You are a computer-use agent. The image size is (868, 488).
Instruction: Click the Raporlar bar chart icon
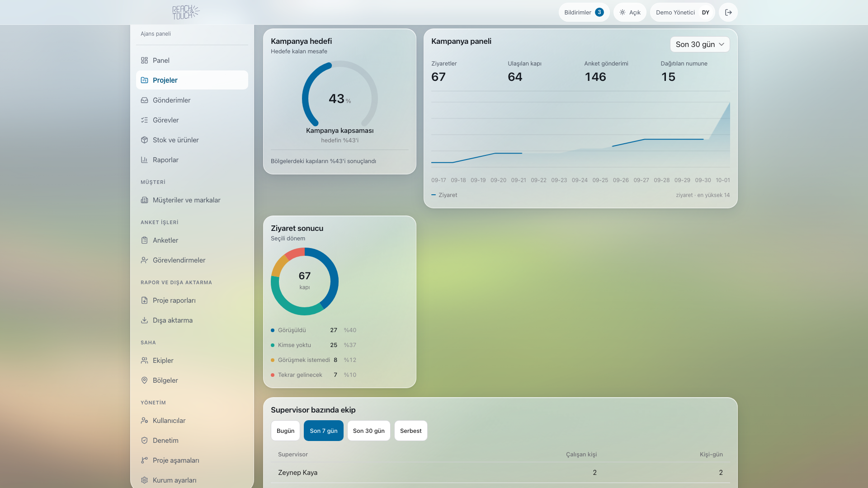click(x=144, y=160)
